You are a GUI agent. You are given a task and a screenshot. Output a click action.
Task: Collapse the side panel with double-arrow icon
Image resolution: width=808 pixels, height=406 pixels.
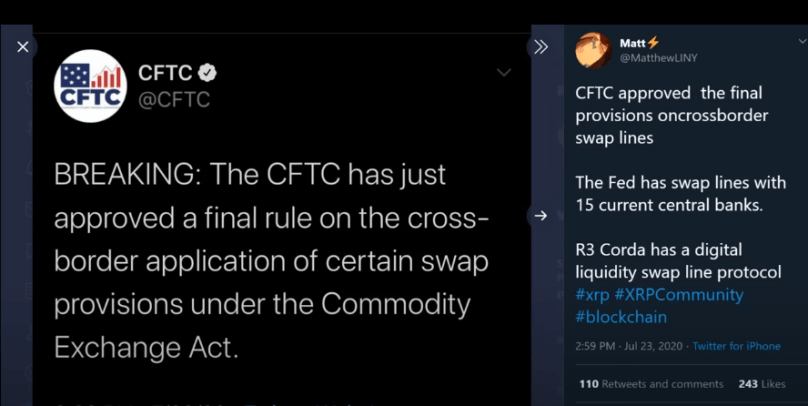coord(541,47)
